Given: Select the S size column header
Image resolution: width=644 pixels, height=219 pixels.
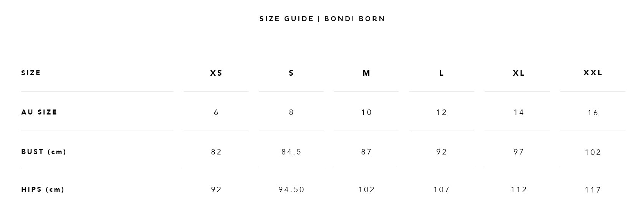Looking at the screenshot, I should click(291, 73).
